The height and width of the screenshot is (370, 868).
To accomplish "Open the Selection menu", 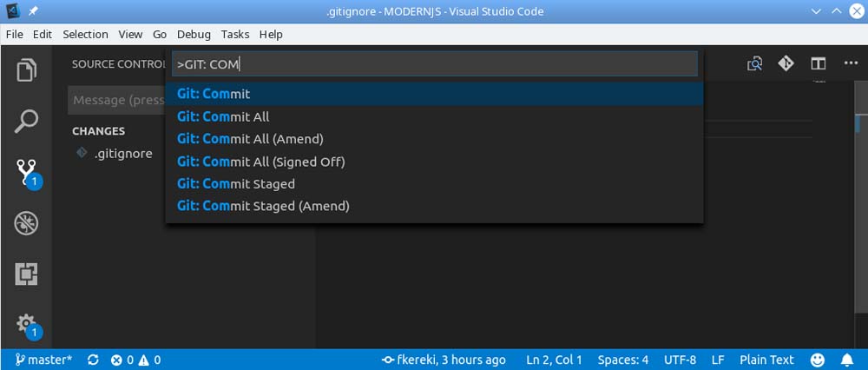I will click(85, 34).
